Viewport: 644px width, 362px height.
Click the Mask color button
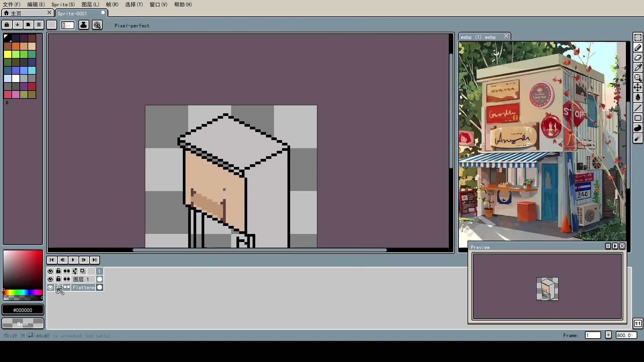23,324
